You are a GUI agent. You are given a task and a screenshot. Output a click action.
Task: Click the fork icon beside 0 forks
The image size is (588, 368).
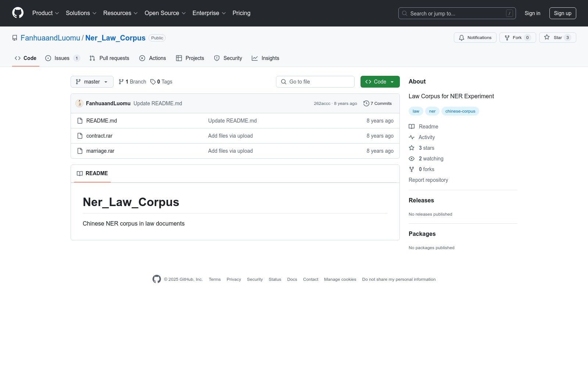[x=412, y=169]
